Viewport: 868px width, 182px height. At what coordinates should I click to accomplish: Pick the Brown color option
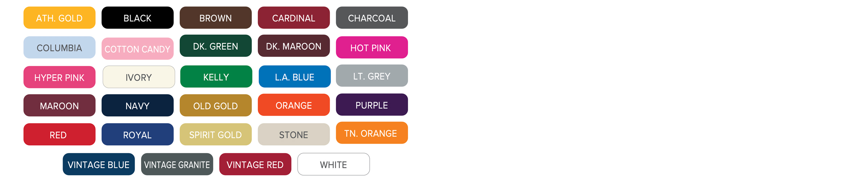(x=216, y=18)
